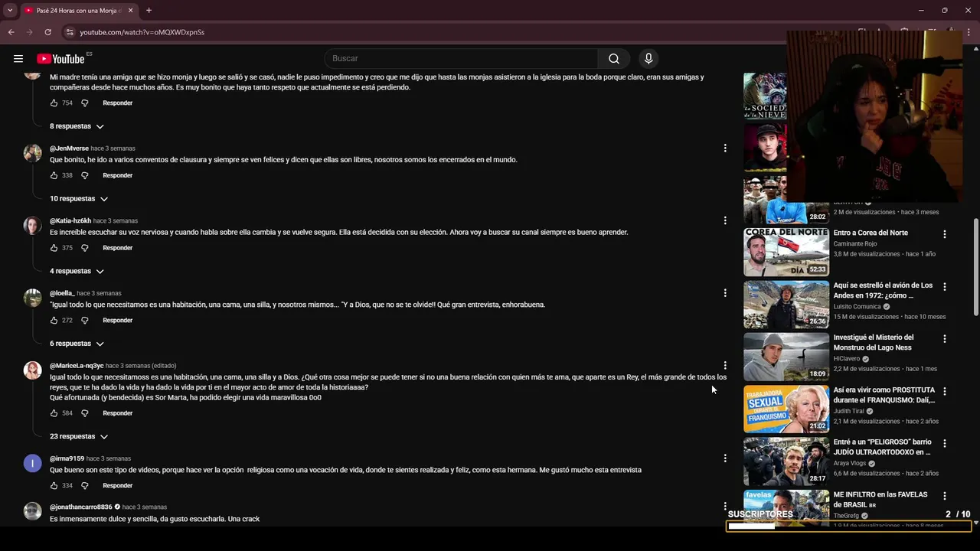Viewport: 980px width, 551px height.
Task: Expand 8 respuestas replies
Action: [x=77, y=126]
